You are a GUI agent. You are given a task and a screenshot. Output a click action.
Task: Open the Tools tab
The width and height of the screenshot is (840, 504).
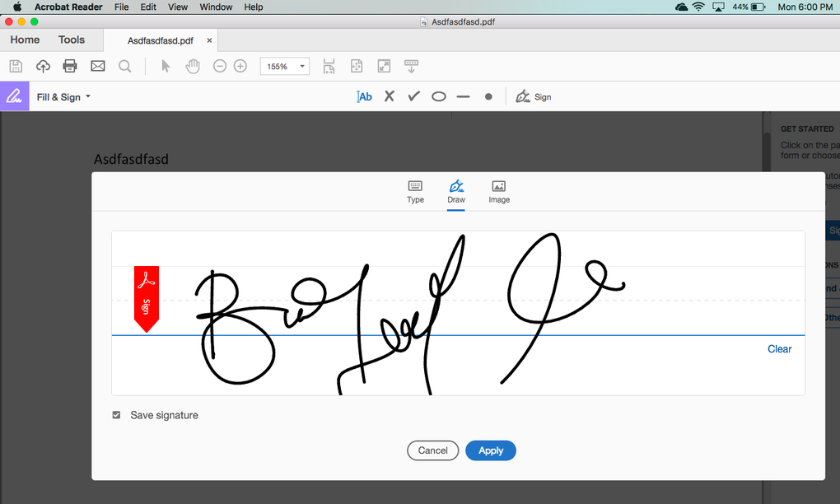click(72, 40)
